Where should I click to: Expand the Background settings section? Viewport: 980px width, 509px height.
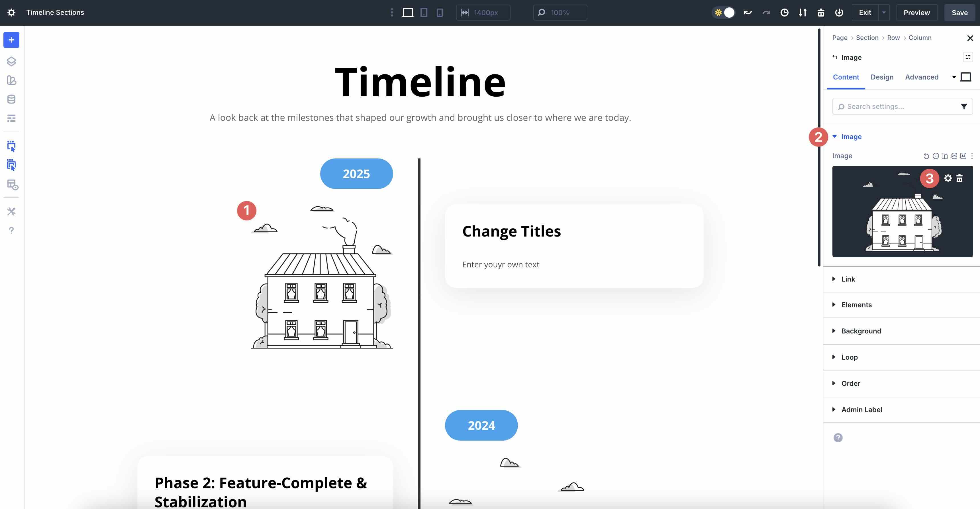pyautogui.click(x=861, y=331)
